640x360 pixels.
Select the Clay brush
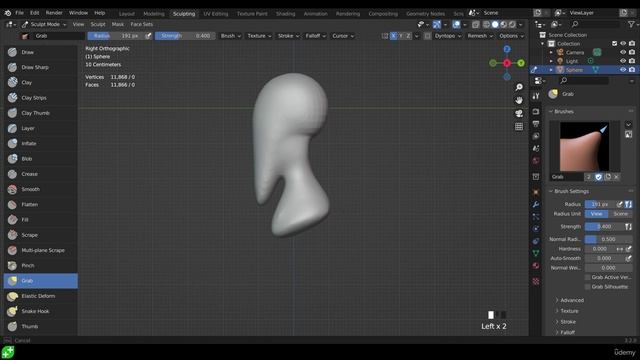click(x=40, y=82)
